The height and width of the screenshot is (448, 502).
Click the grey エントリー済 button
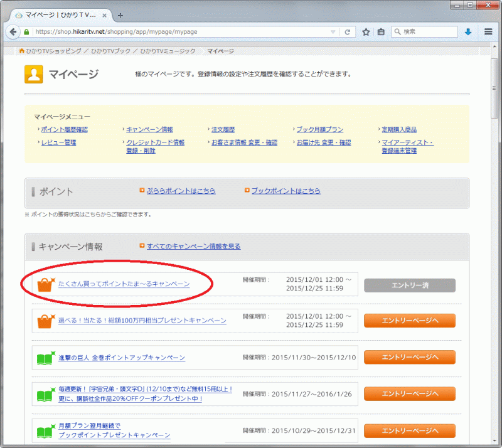point(410,285)
